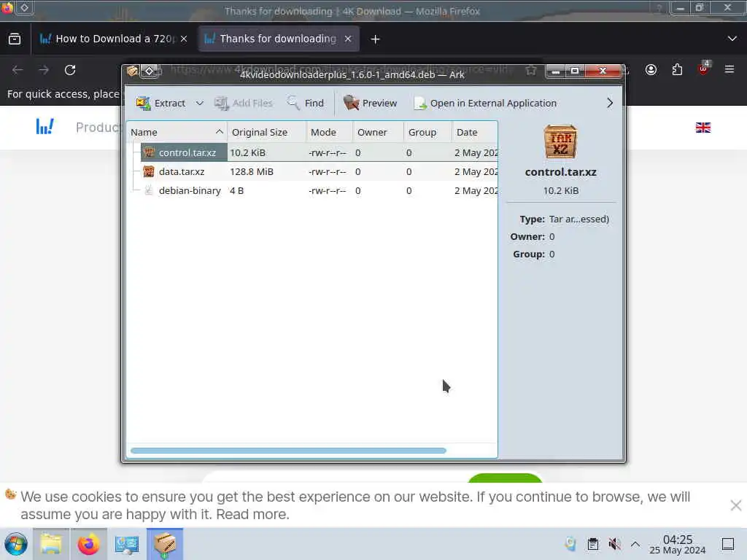The image size is (747, 560).
Task: Click the UK flag language selector
Action: (703, 127)
